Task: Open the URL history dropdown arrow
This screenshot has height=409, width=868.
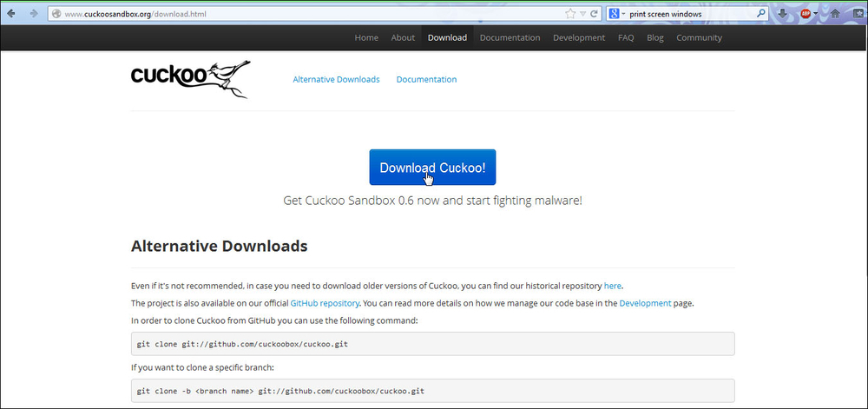Action: pyautogui.click(x=583, y=15)
